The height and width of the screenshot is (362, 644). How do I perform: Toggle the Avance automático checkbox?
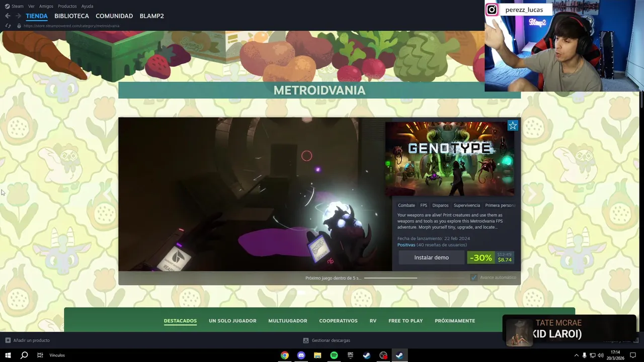click(x=473, y=278)
